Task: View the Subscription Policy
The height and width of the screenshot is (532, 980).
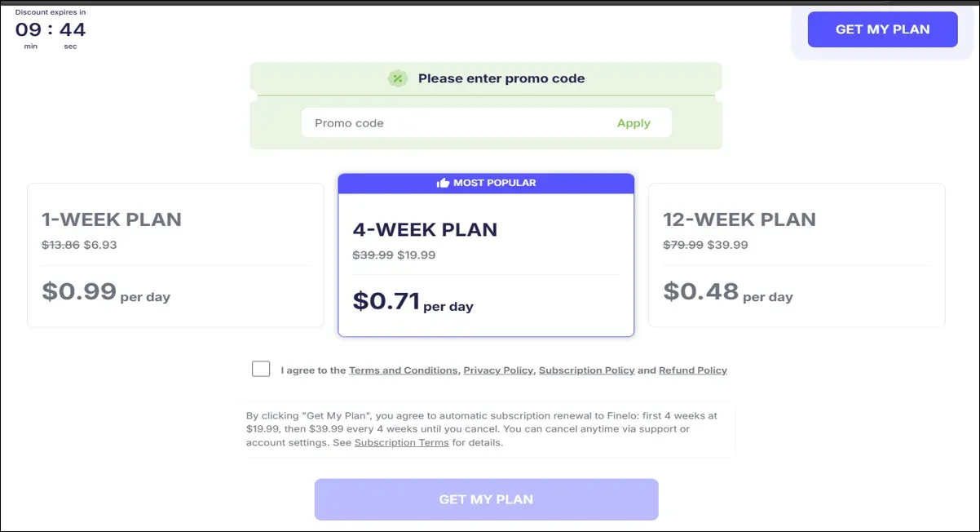Action: click(587, 370)
